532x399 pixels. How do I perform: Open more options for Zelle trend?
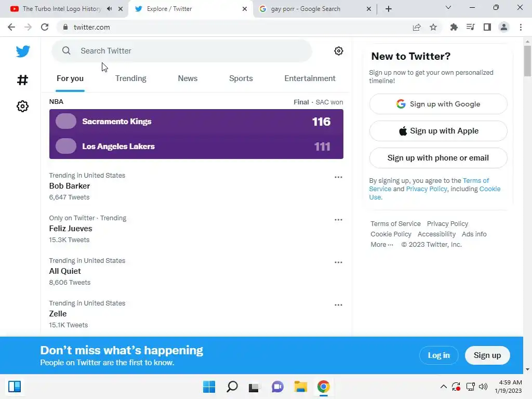coord(338,304)
